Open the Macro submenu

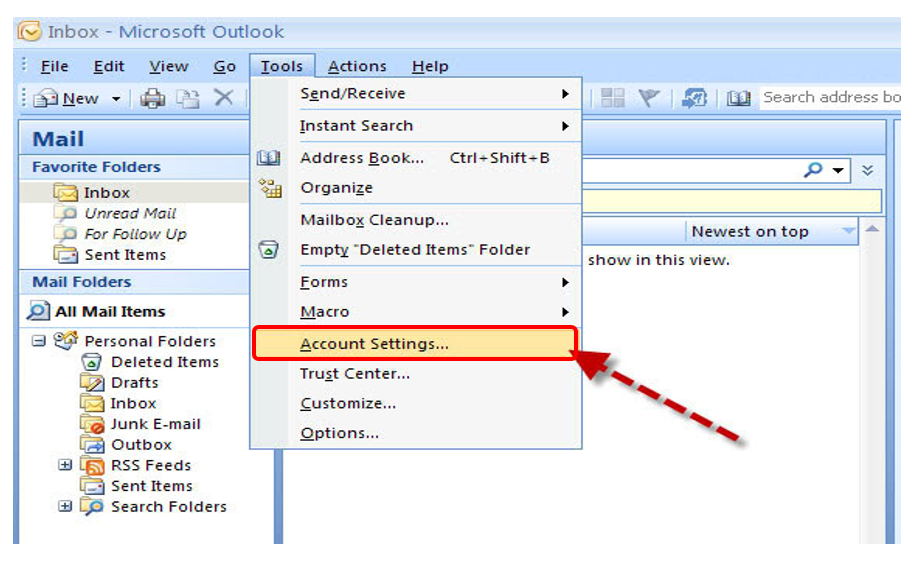(x=417, y=312)
